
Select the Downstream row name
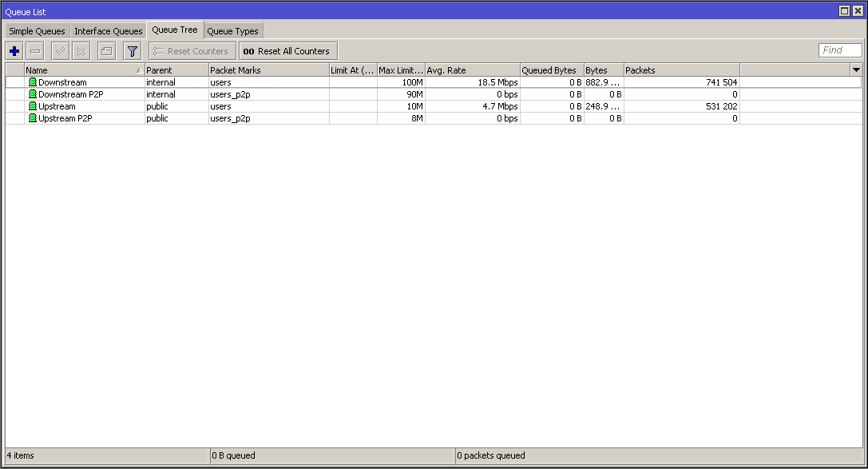pos(62,82)
